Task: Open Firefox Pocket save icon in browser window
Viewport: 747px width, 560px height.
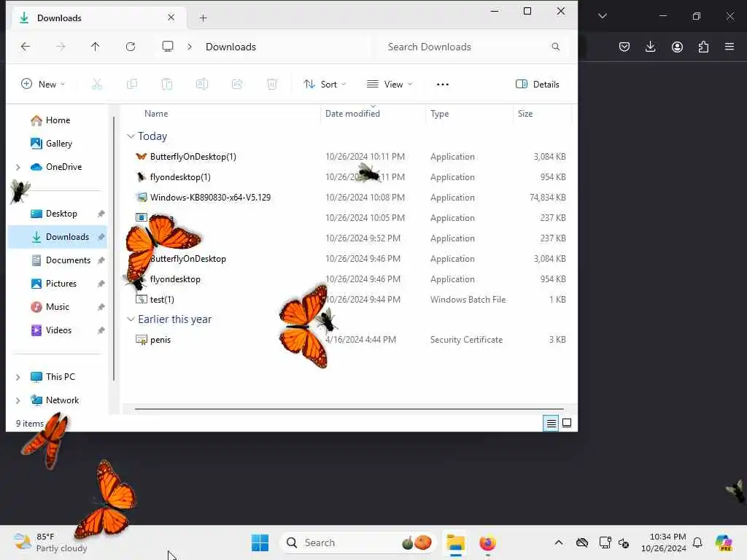Action: tap(624, 47)
